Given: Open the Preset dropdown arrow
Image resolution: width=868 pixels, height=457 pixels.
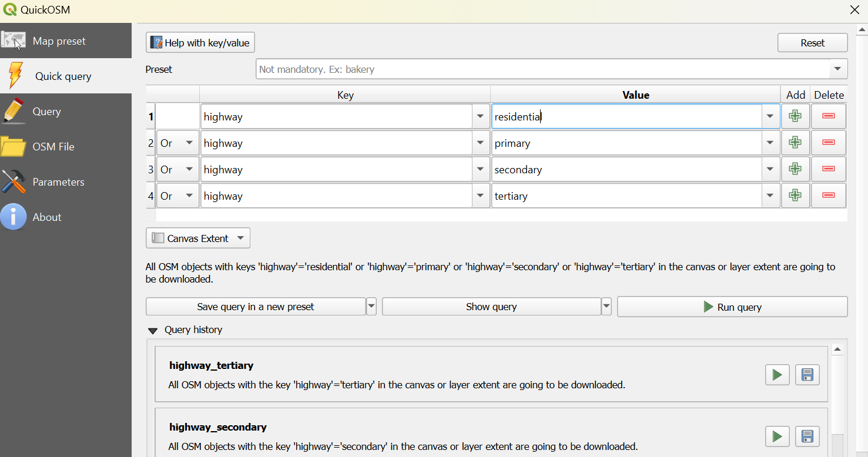Looking at the screenshot, I should (x=838, y=69).
